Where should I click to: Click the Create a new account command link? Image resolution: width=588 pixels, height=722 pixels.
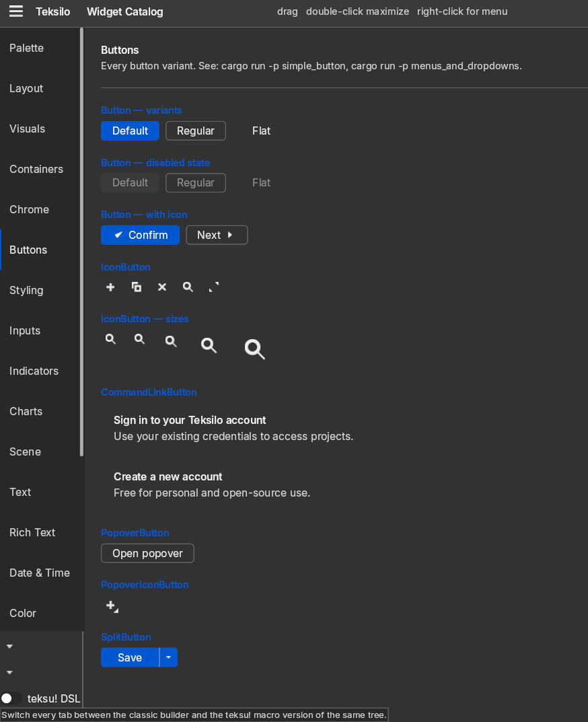point(213,485)
